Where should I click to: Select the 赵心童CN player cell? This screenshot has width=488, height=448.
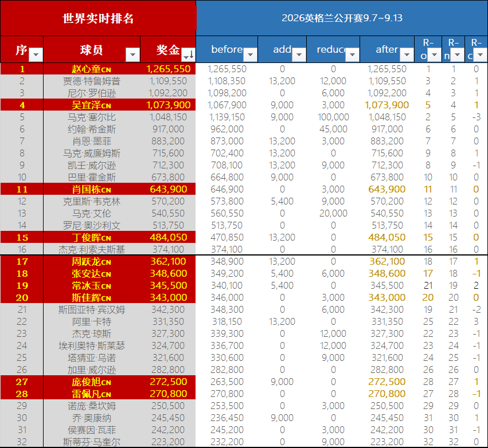coord(92,69)
